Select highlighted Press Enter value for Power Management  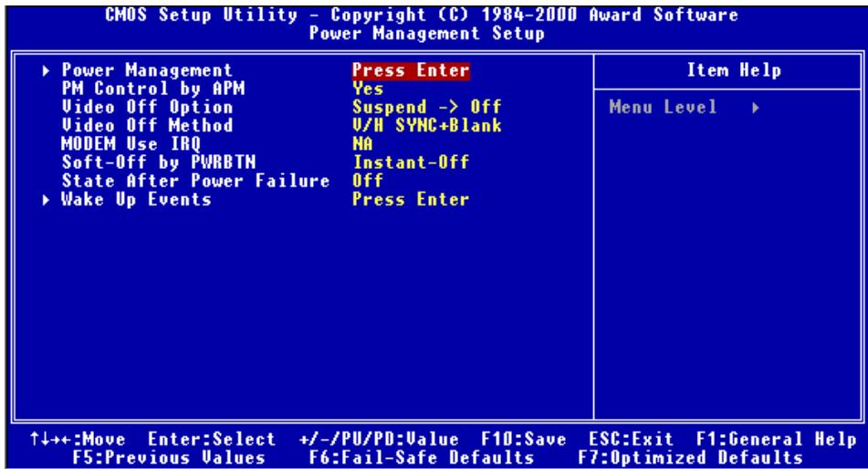tap(411, 70)
